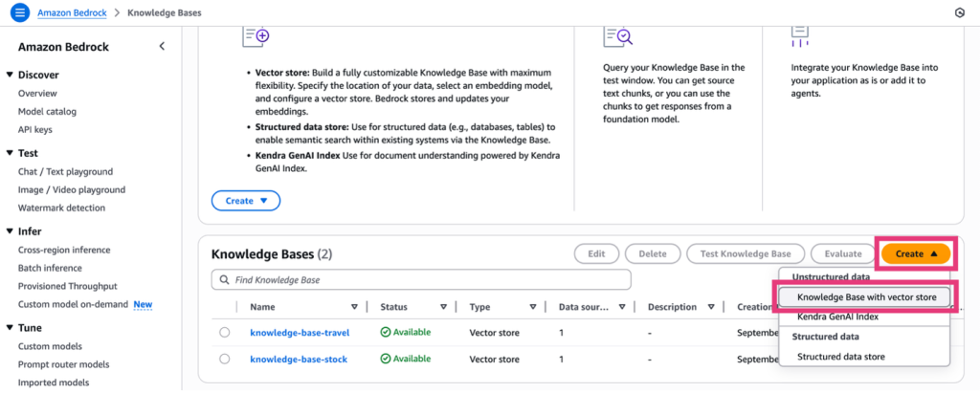Click the Delete button
This screenshot has height=393, width=980.
(653, 253)
